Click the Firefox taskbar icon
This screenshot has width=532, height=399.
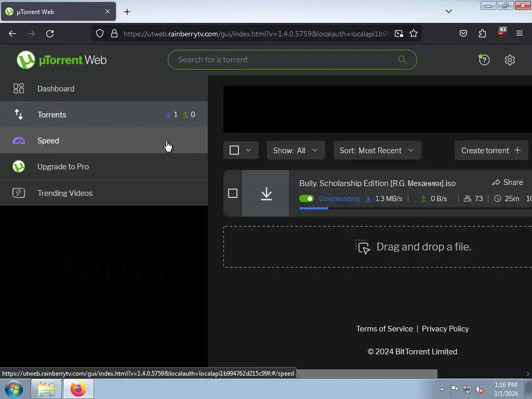[x=78, y=389]
